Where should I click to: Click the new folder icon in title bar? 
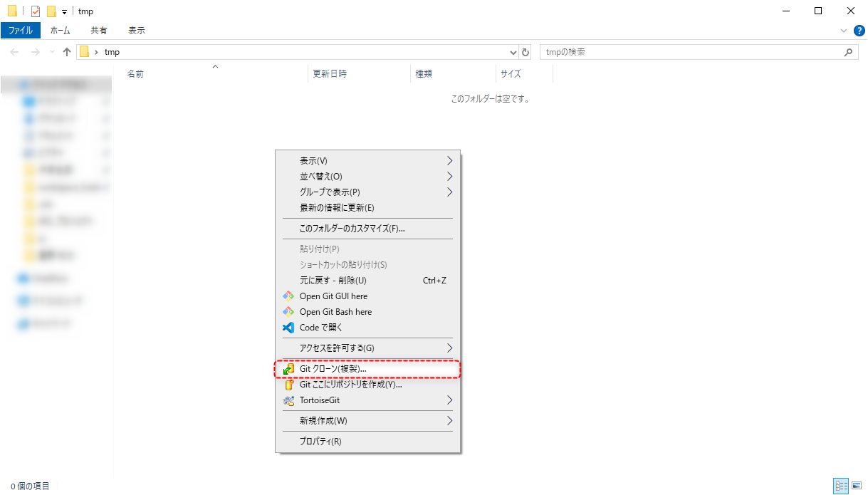(x=51, y=11)
